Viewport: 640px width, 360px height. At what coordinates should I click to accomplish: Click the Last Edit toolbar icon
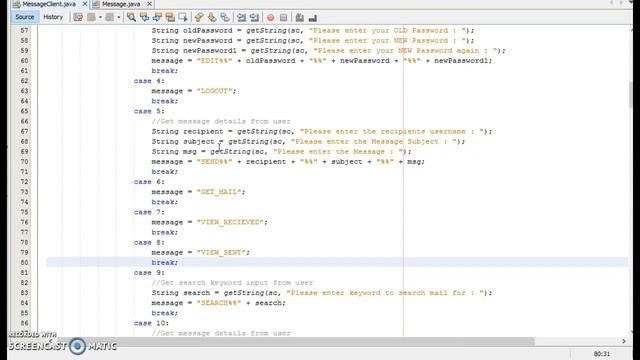tap(78, 18)
